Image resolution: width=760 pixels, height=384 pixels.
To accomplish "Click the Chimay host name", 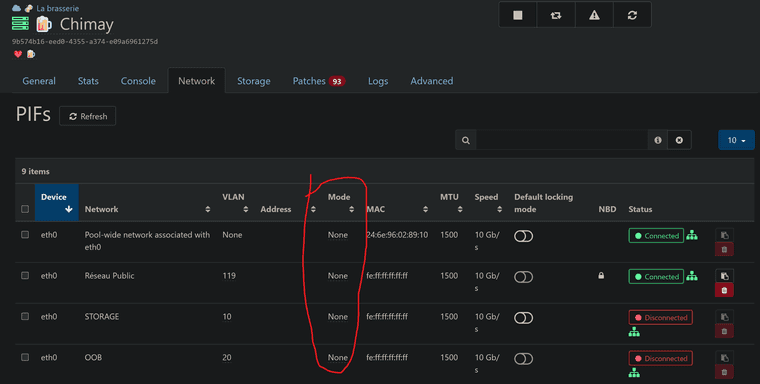I will pyautogui.click(x=86, y=24).
